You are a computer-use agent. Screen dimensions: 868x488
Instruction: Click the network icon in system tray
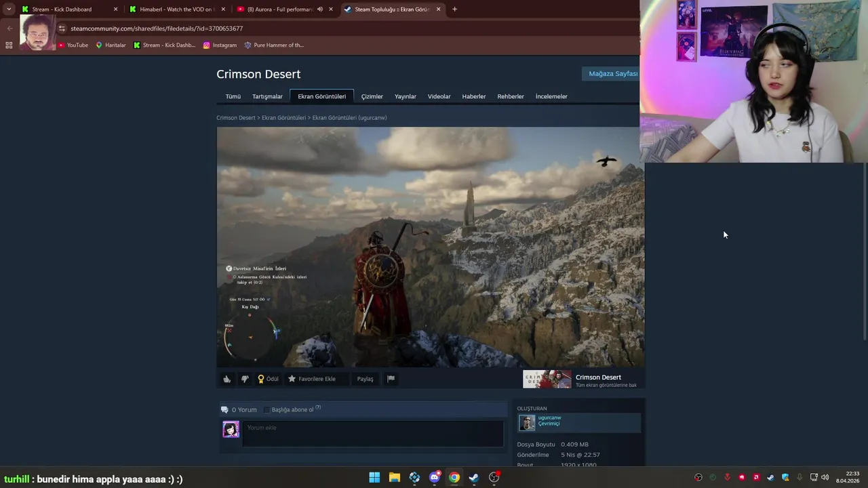(814, 477)
